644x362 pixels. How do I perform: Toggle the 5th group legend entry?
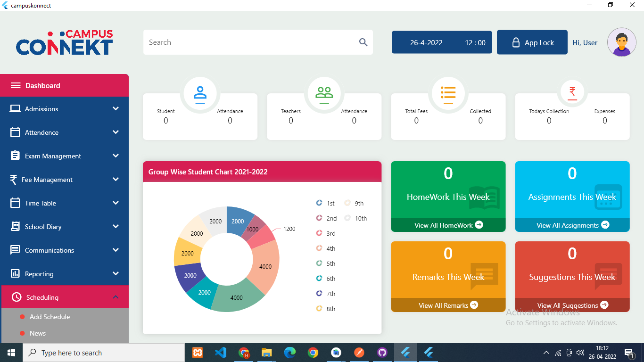pyautogui.click(x=325, y=263)
